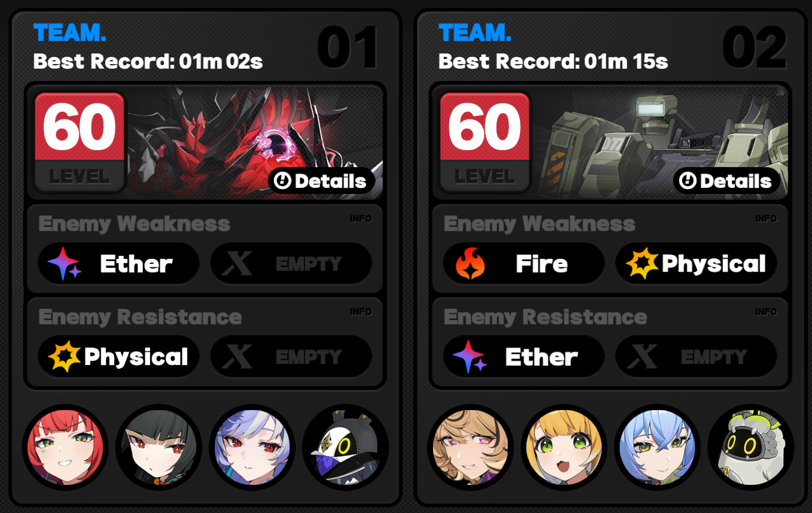Select the curly blonde-haired character portrait
812x513 pixels.
(471, 447)
